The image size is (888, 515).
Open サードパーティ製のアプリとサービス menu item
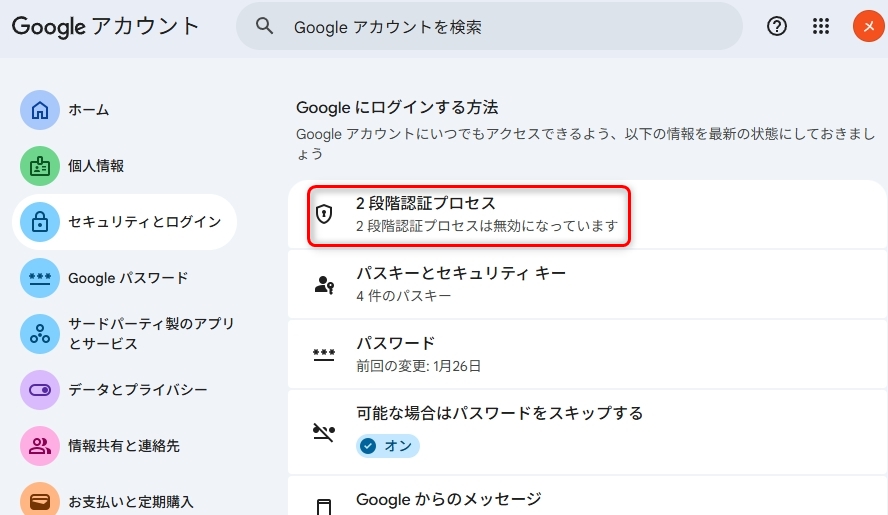pyautogui.click(x=124, y=334)
